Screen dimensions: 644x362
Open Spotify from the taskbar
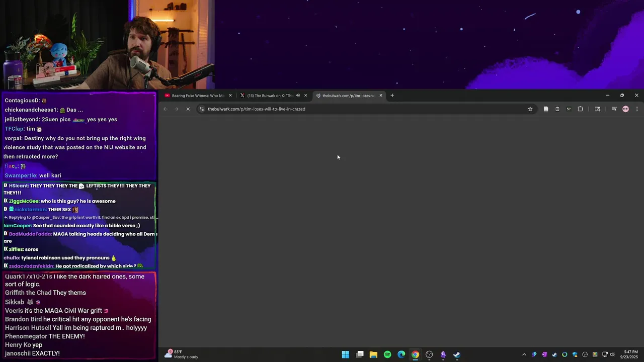click(387, 354)
